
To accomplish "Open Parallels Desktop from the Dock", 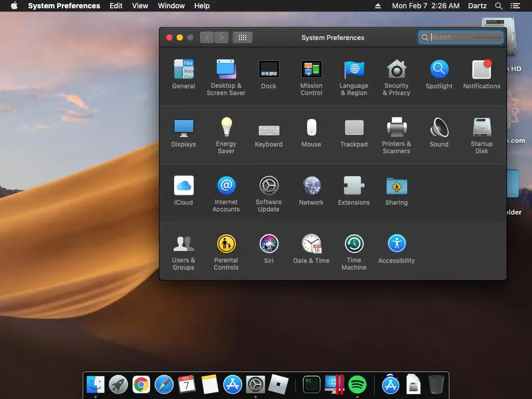I will click(335, 385).
